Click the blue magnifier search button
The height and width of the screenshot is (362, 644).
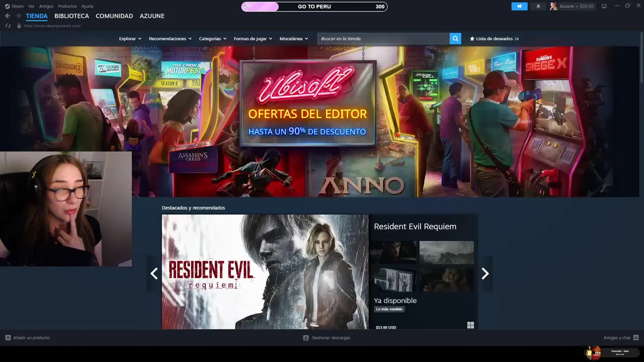pyautogui.click(x=455, y=39)
